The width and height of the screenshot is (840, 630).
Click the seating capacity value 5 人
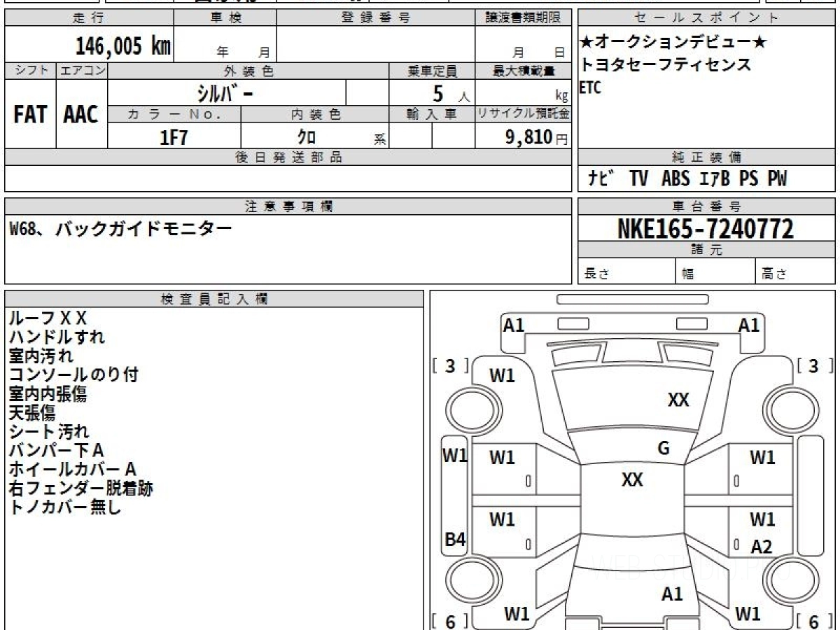[x=451, y=94]
